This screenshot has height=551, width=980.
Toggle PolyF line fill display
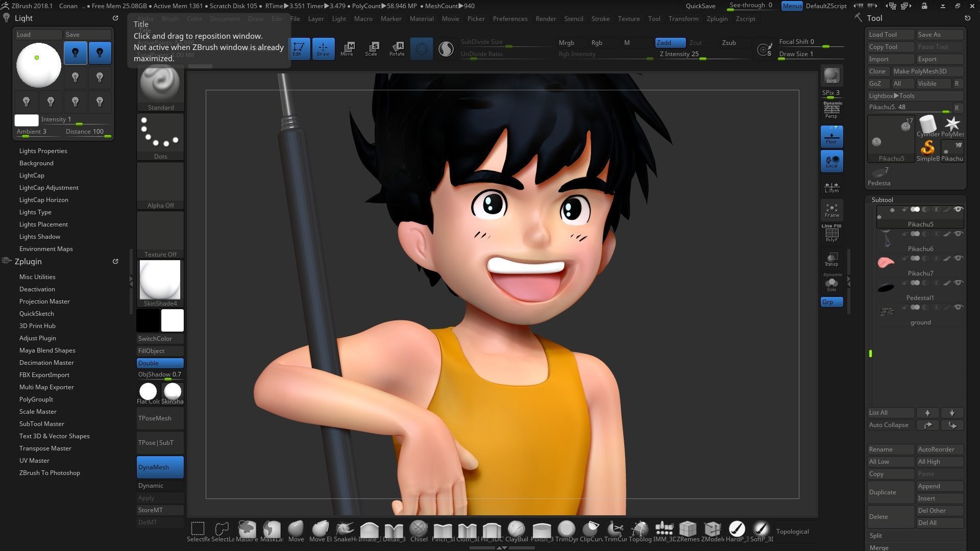(x=831, y=233)
